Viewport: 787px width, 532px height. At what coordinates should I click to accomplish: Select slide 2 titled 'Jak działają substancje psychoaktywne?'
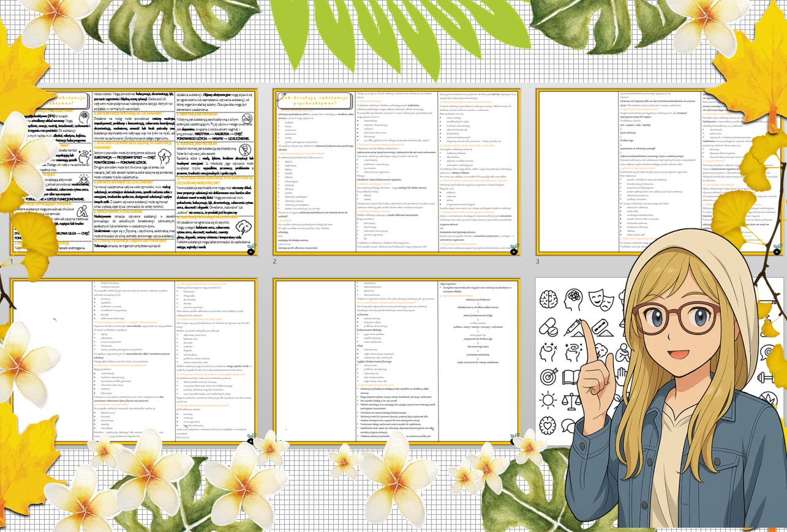396,172
